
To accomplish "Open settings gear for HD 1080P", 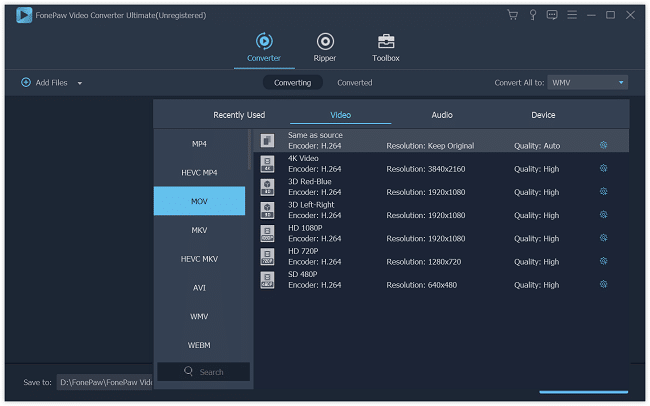I will point(603,238).
